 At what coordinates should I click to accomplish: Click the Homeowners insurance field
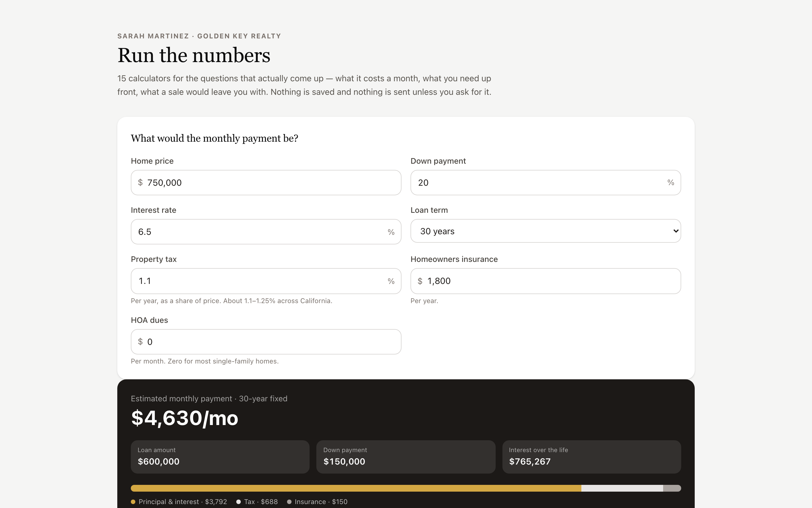[x=546, y=281]
